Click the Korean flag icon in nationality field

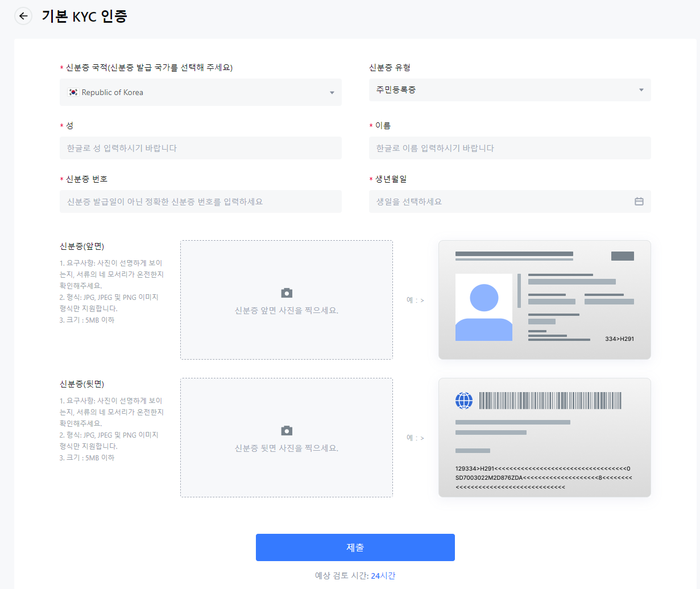click(72, 92)
